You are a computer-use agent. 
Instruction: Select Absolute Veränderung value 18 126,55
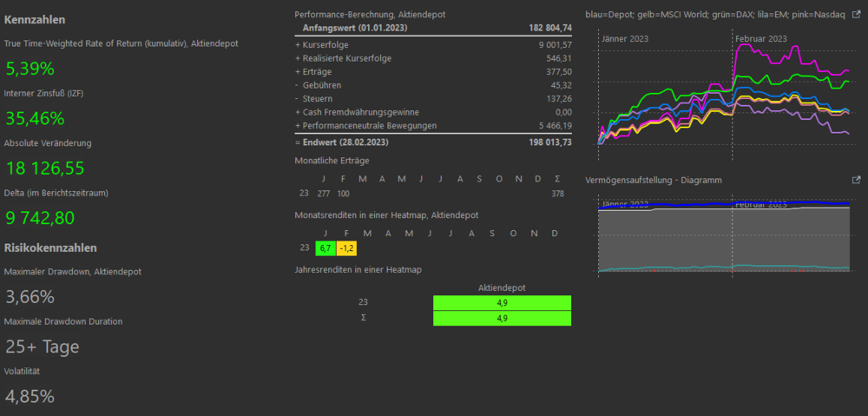pos(45,168)
